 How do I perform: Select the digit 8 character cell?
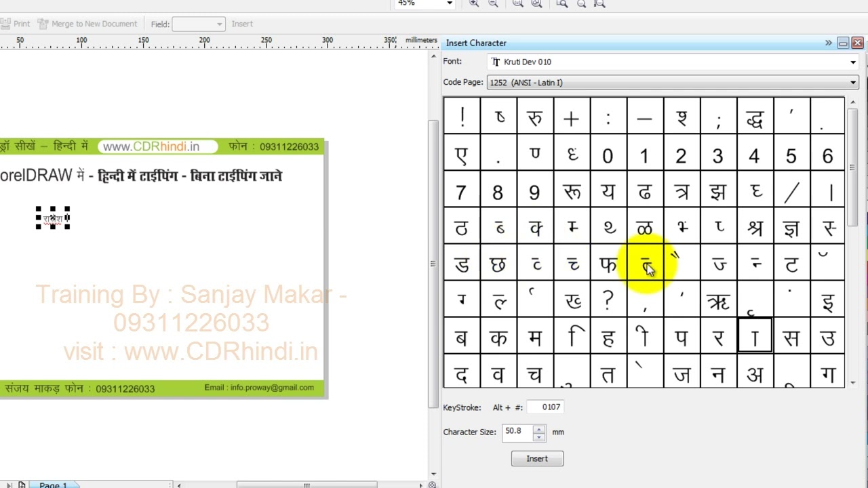pos(498,190)
